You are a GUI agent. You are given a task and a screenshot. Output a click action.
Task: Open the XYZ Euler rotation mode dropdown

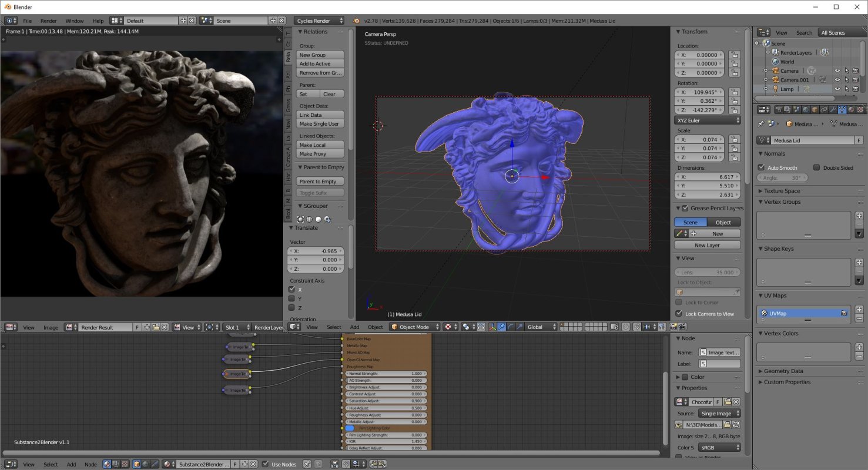click(708, 120)
